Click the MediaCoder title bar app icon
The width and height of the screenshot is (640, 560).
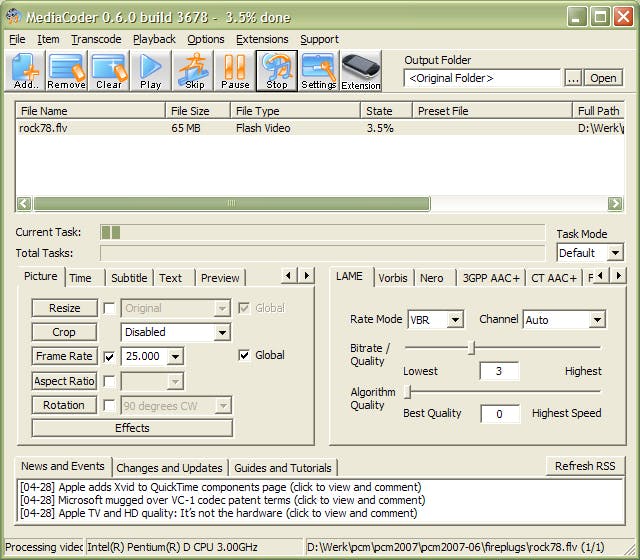[13, 17]
